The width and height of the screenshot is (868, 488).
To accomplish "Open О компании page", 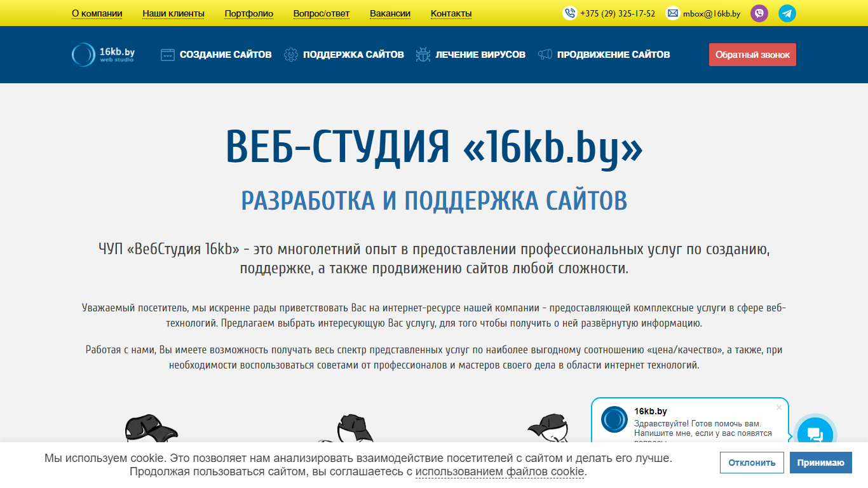I will (x=97, y=13).
